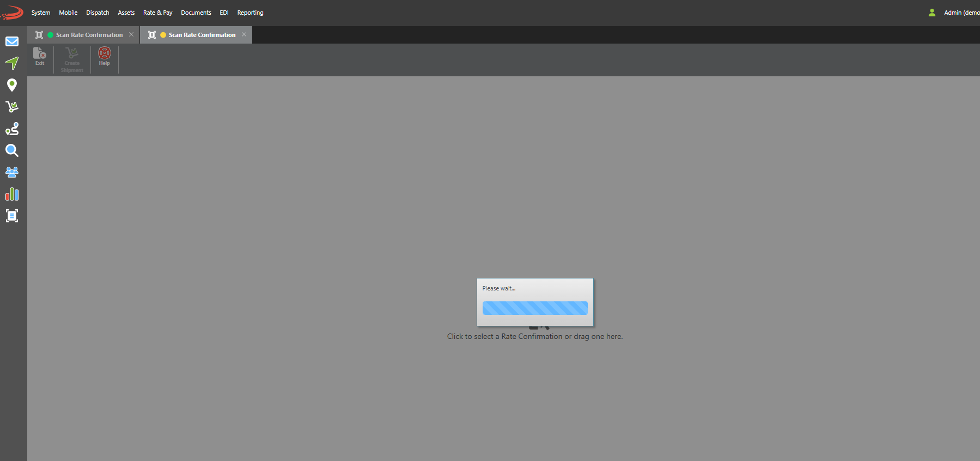Close the active yellow-dot Scan Rate Confirmation tab
This screenshot has height=461, width=980.
244,35
